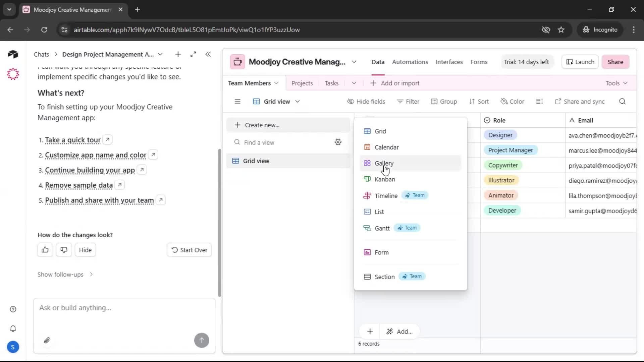Screen dimensions: 644x362
Task: Click the Launch button
Action: 580,62
